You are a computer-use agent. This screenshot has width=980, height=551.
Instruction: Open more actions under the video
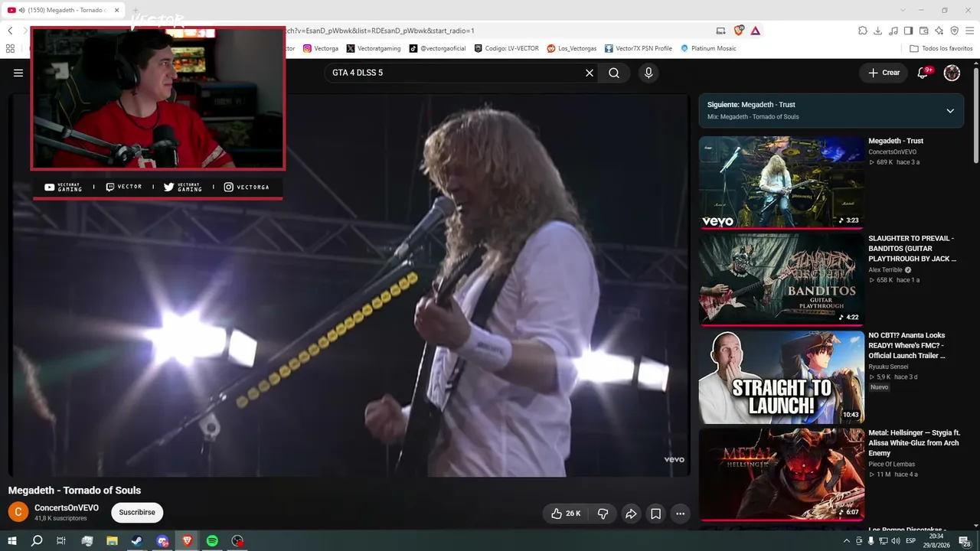click(680, 514)
